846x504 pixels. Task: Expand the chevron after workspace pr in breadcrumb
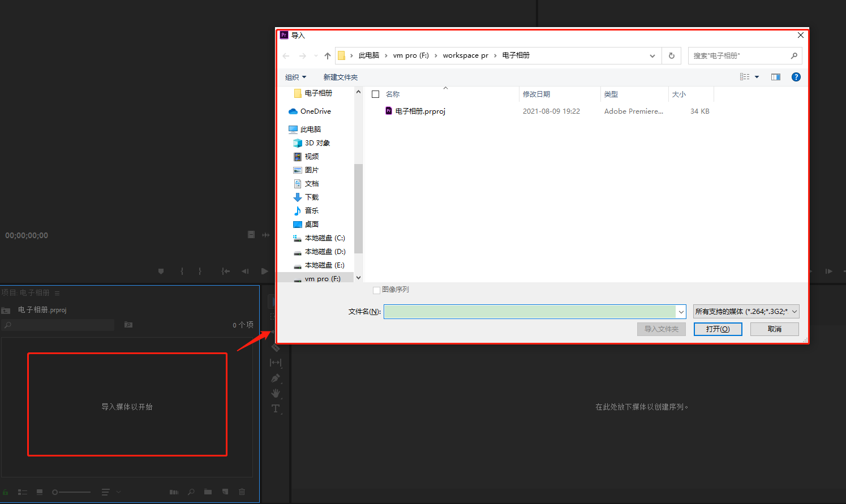(496, 55)
